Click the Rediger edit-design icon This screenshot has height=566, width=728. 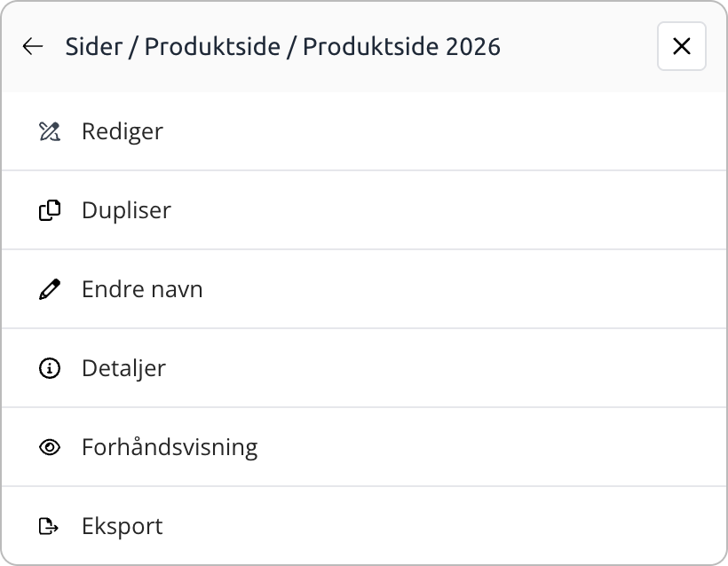tap(50, 131)
